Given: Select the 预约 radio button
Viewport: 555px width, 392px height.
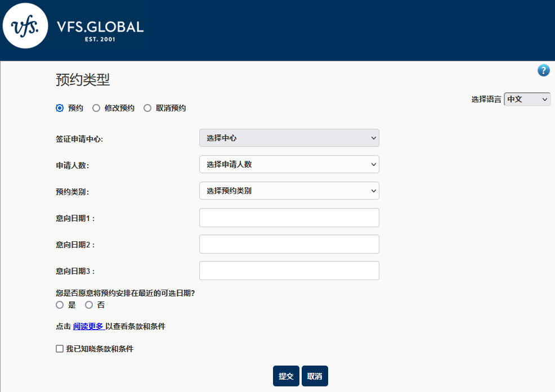Looking at the screenshot, I should point(60,108).
